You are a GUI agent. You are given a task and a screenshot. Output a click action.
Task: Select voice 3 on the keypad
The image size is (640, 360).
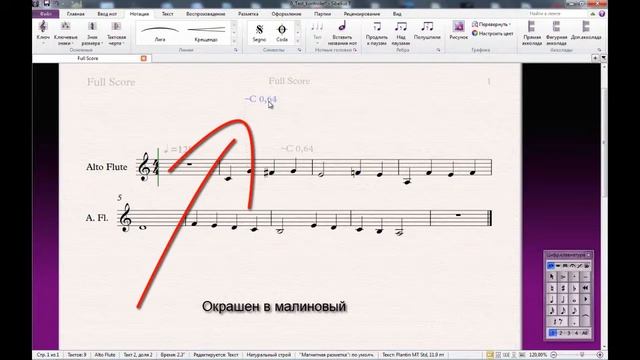pos(569,333)
